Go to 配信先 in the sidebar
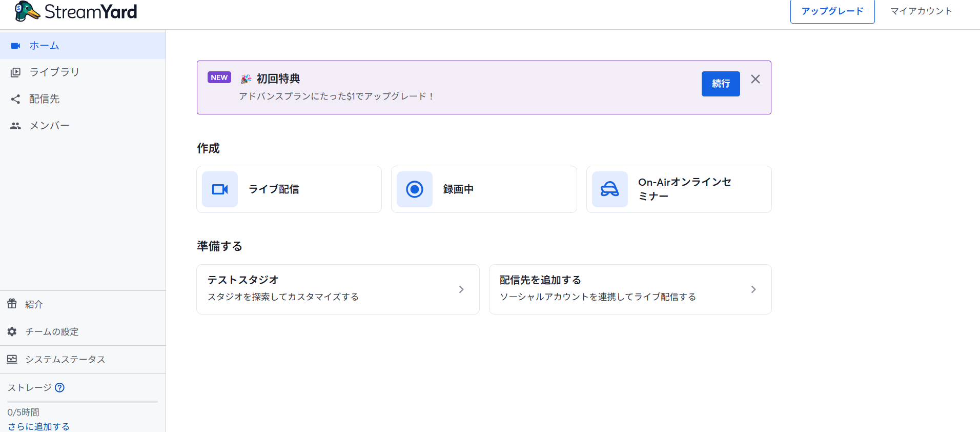The width and height of the screenshot is (980, 432). pos(83,99)
